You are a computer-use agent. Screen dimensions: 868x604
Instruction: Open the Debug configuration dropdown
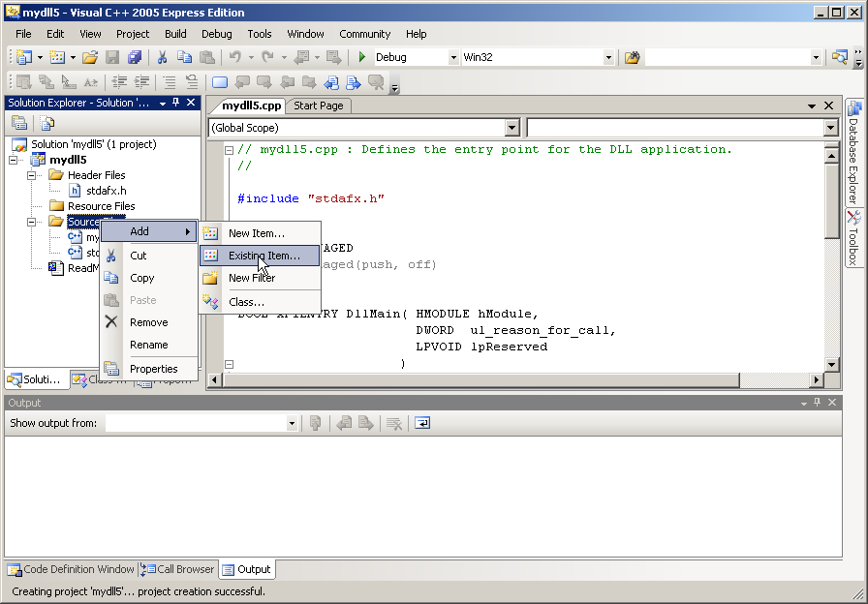(453, 57)
